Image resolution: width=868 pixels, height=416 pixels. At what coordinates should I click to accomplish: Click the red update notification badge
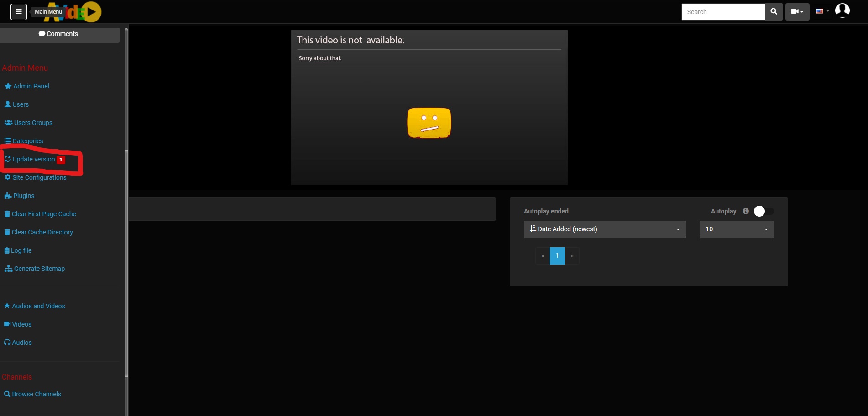click(61, 160)
